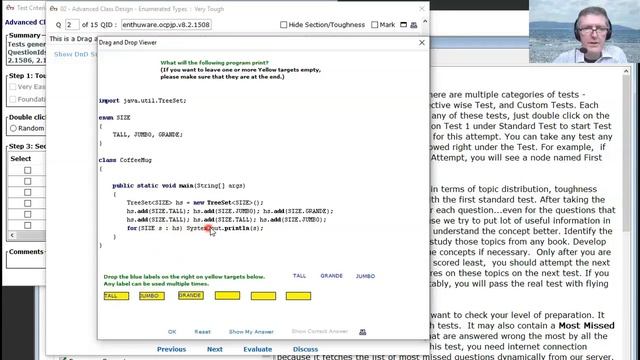Screen dimensions: 640x360
Task: Click the Enthuware logo in question window title
Action: (x=53, y=9)
